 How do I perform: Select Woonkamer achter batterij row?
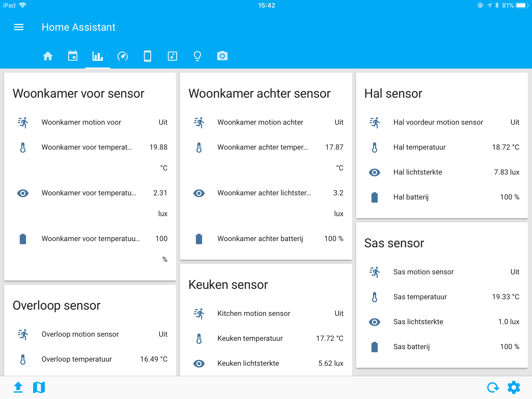coord(266,238)
